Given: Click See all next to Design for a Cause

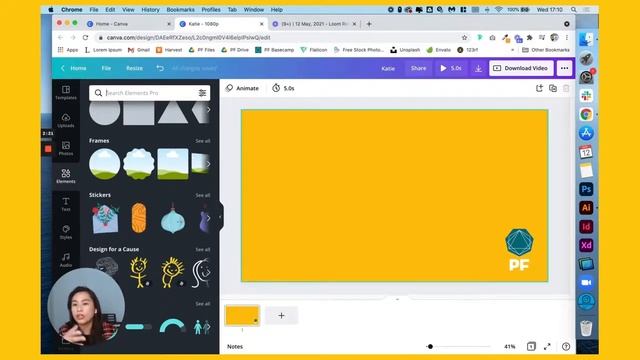Looking at the screenshot, I should pyautogui.click(x=203, y=249).
